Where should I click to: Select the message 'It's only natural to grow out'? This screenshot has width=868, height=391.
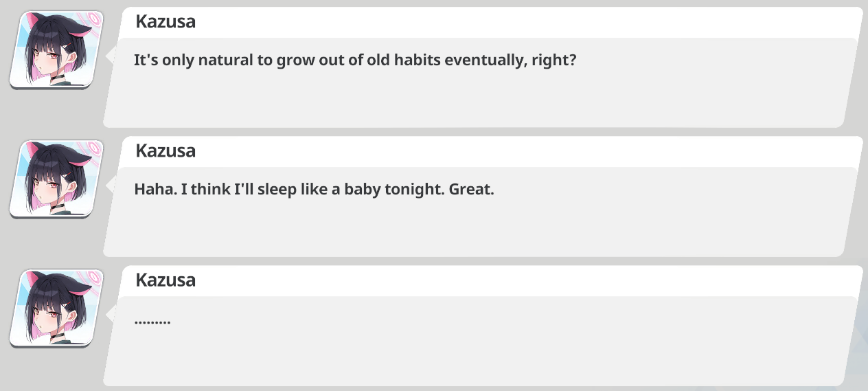[x=355, y=60]
